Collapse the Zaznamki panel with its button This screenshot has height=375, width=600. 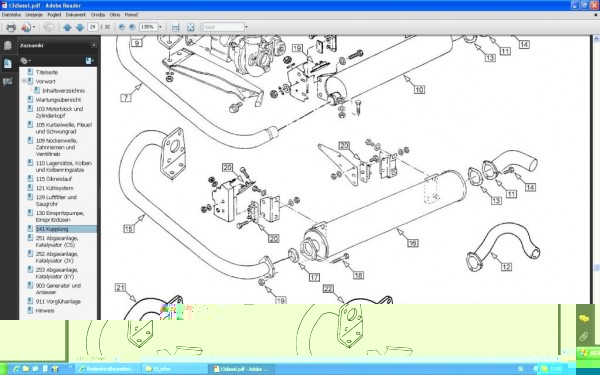click(94, 45)
